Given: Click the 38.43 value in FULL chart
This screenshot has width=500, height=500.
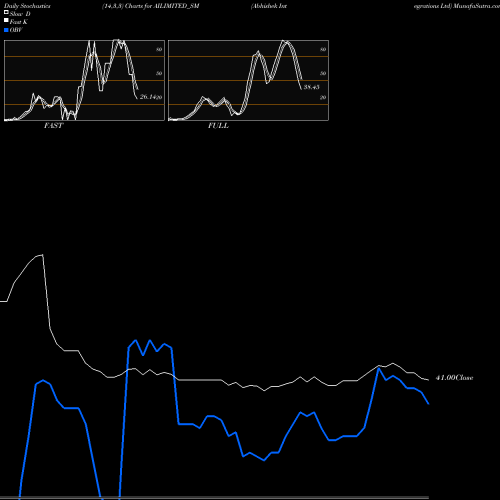Looking at the screenshot, I should [311, 87].
